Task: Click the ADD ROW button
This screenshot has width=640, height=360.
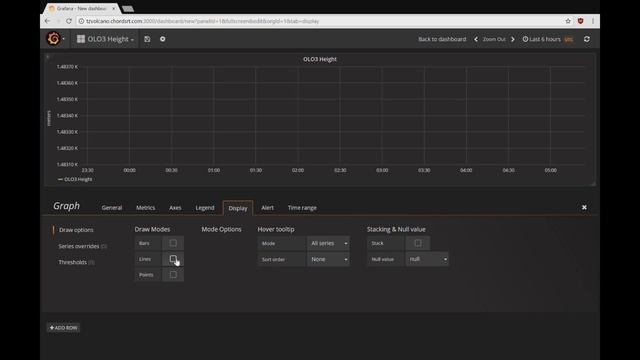Action: tap(63, 328)
